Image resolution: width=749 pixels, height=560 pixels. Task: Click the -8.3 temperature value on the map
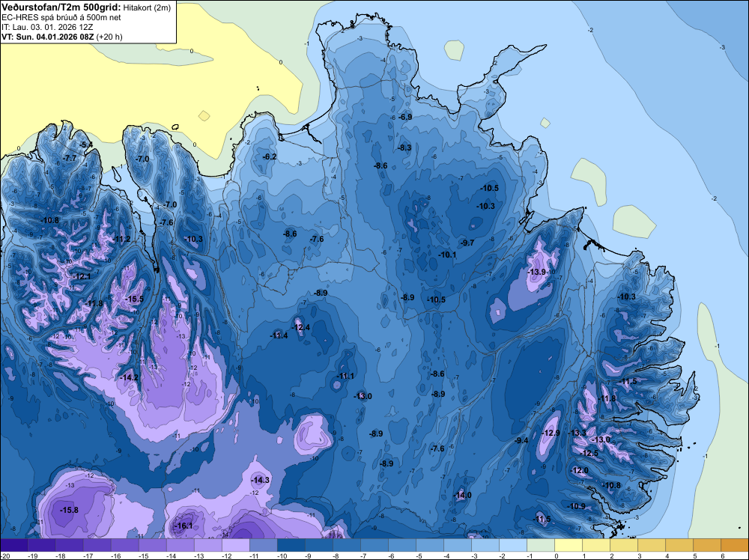click(x=404, y=147)
